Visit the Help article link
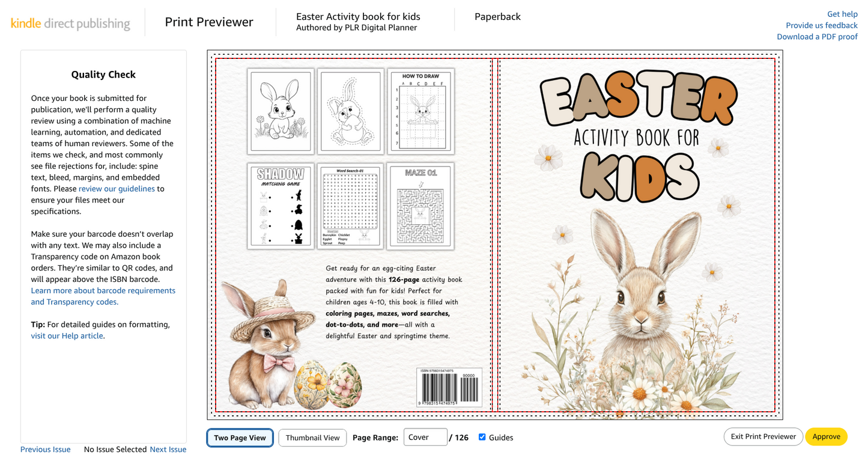Viewport: 868px width, 467px height. coord(67,336)
